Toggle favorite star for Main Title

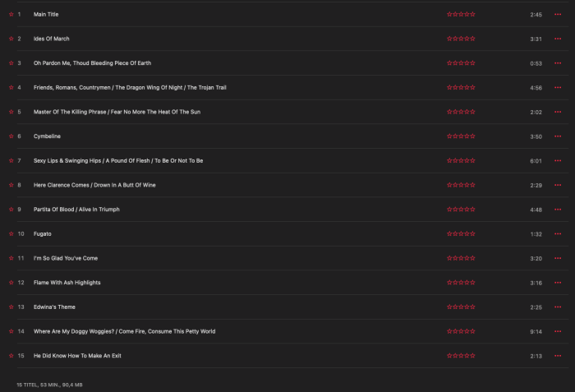[11, 14]
